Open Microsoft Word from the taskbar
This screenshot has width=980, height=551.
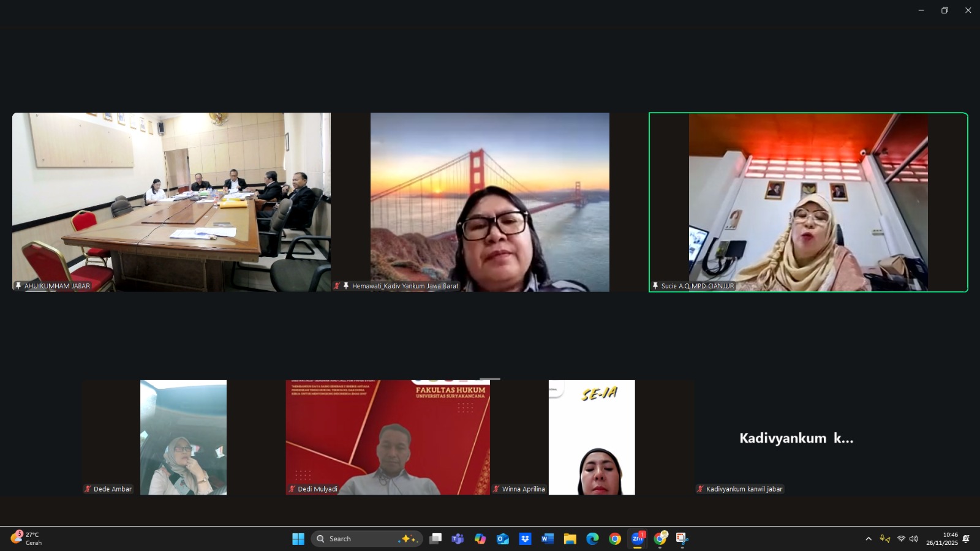click(548, 539)
